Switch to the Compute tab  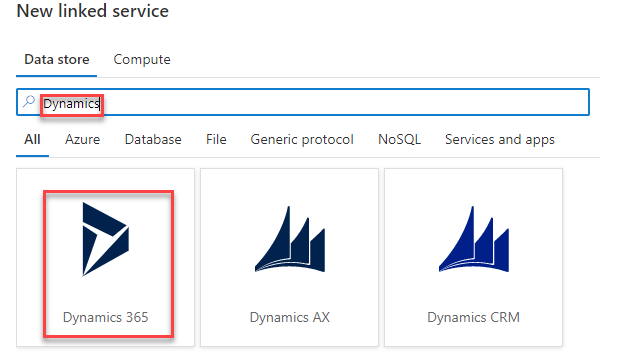(142, 60)
